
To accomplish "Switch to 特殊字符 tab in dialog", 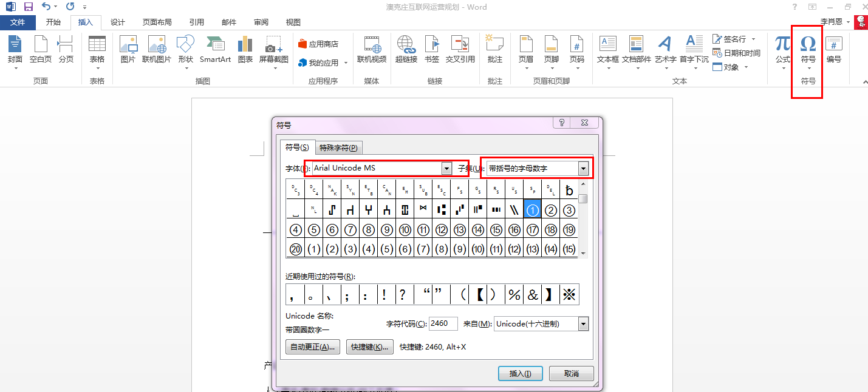I will point(338,147).
